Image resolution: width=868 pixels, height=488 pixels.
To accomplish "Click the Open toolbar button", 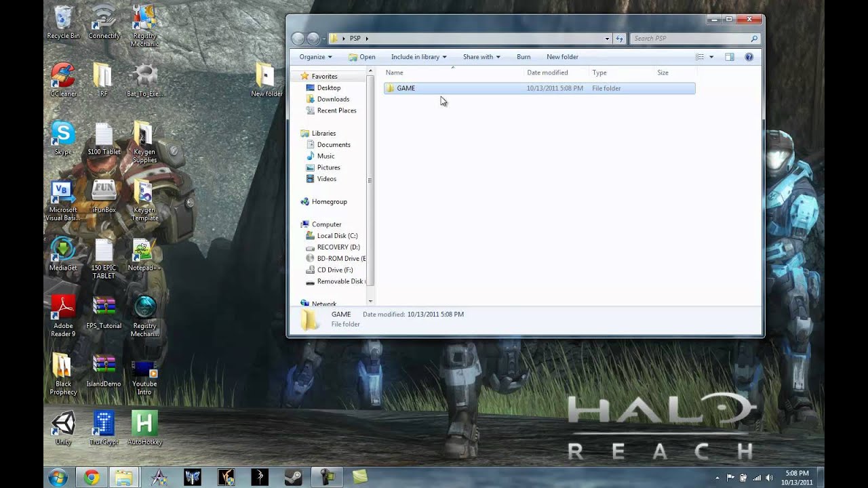I will [x=362, y=57].
